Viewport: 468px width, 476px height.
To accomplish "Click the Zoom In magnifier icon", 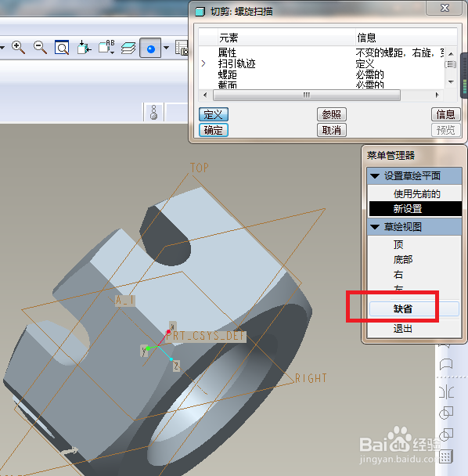I will coord(18,48).
